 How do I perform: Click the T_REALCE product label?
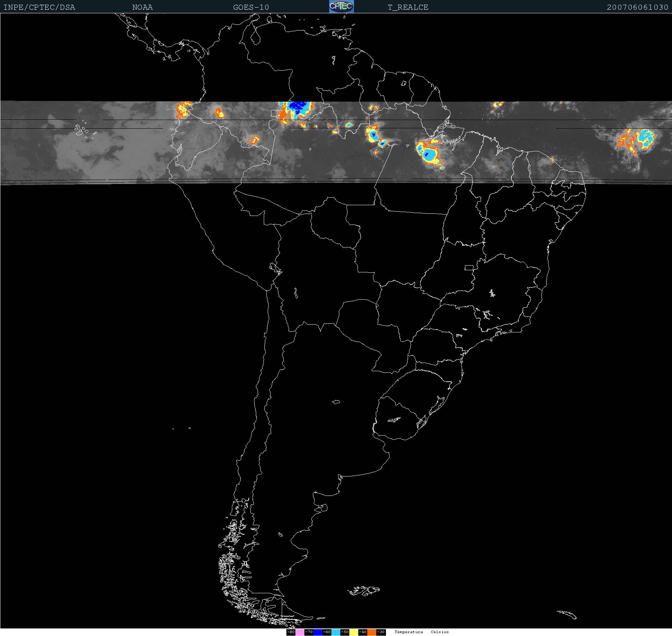pos(408,7)
